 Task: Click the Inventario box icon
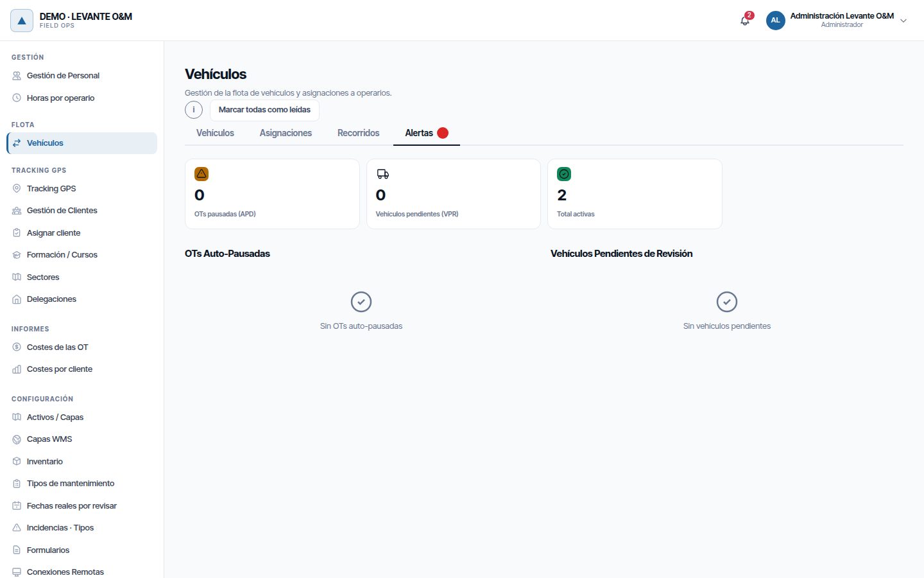(x=17, y=462)
